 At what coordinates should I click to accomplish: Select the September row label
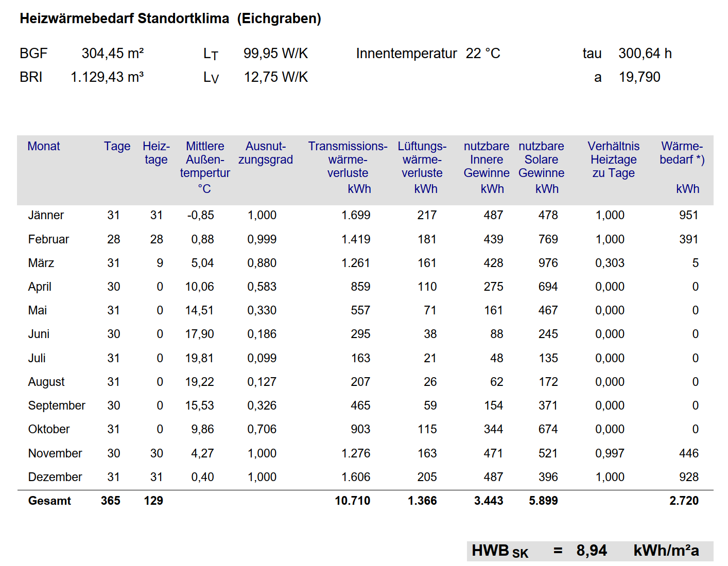click(57, 405)
